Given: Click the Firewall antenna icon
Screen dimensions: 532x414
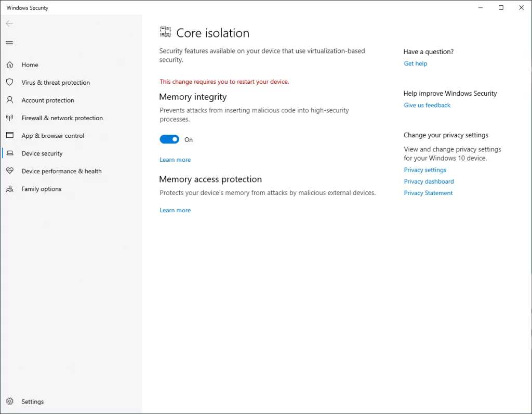Looking at the screenshot, I should [10, 118].
